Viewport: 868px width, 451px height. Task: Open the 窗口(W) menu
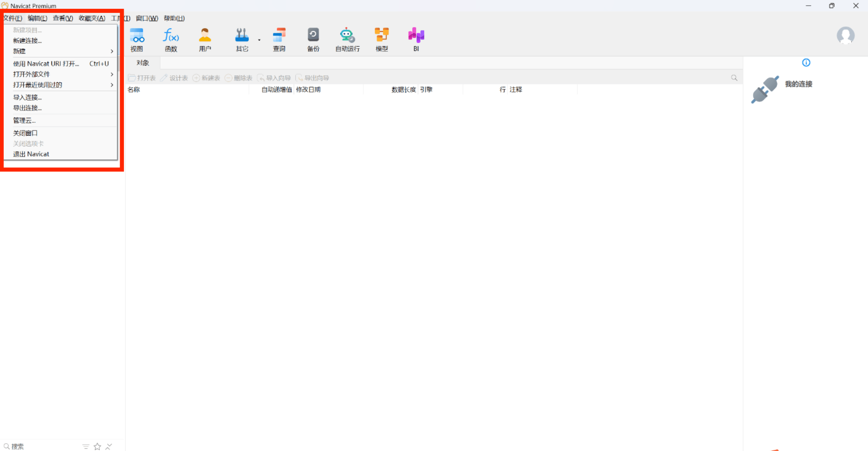(x=147, y=18)
